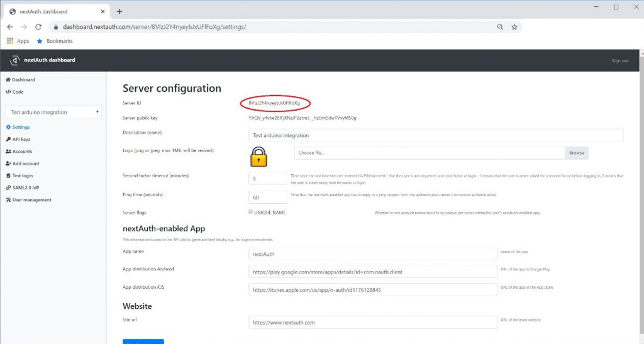Open Dashboard in the sidebar

[23, 80]
